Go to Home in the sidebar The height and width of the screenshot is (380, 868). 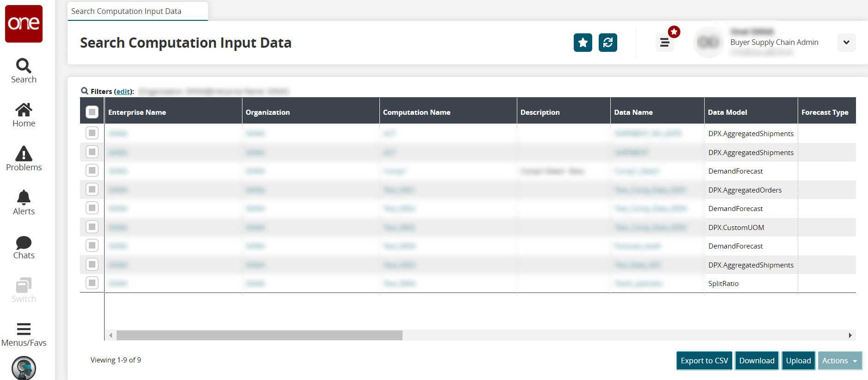24,110
